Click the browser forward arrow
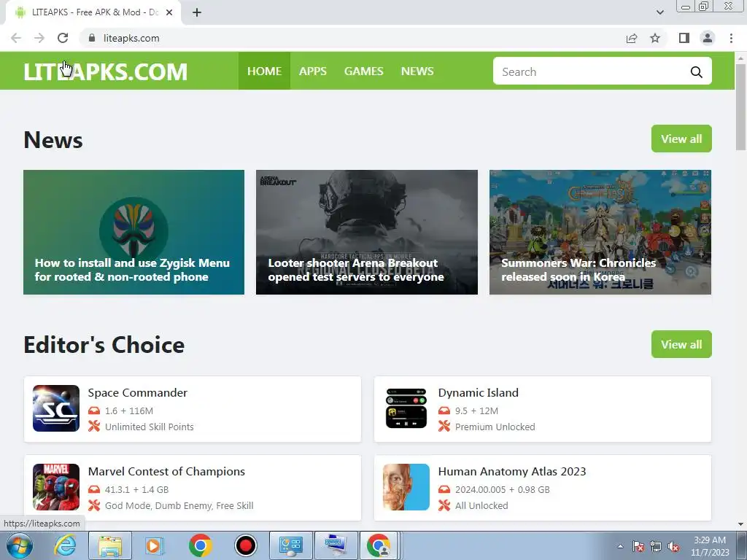 pyautogui.click(x=39, y=38)
